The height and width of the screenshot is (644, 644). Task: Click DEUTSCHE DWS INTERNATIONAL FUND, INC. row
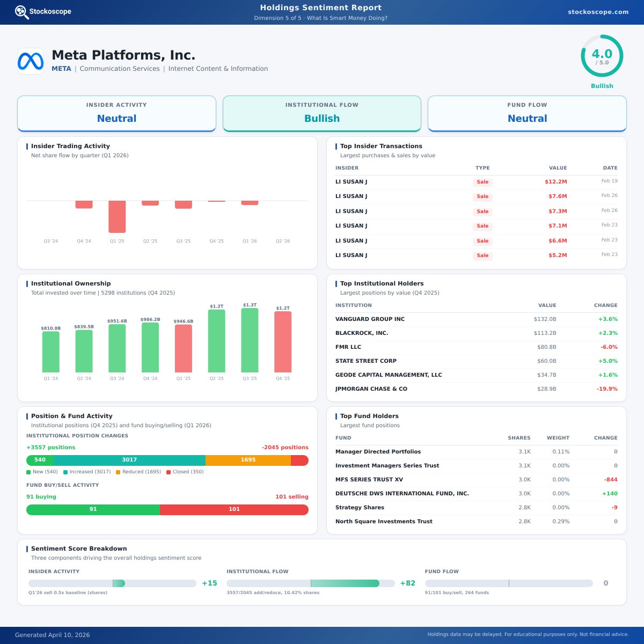(x=477, y=494)
